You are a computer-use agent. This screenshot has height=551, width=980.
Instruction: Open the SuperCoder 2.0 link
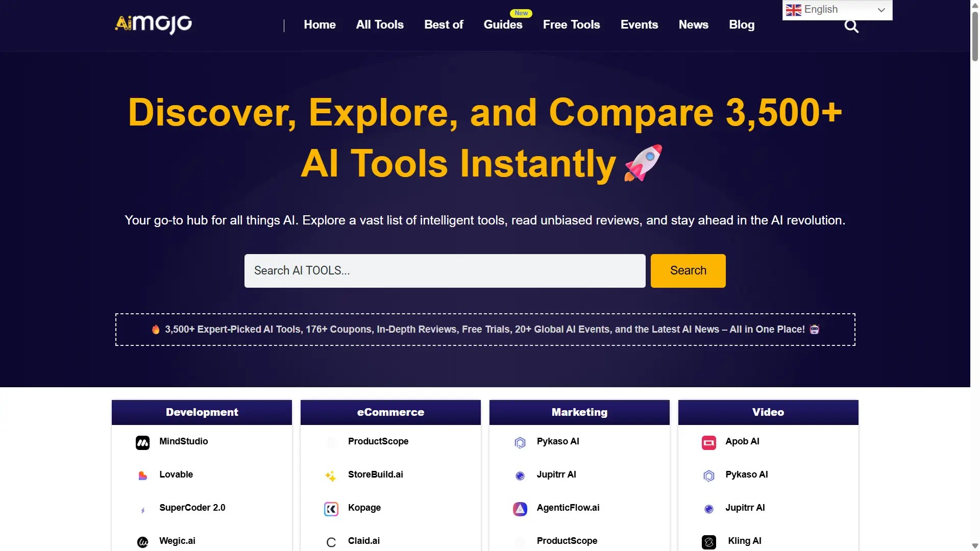click(x=192, y=508)
